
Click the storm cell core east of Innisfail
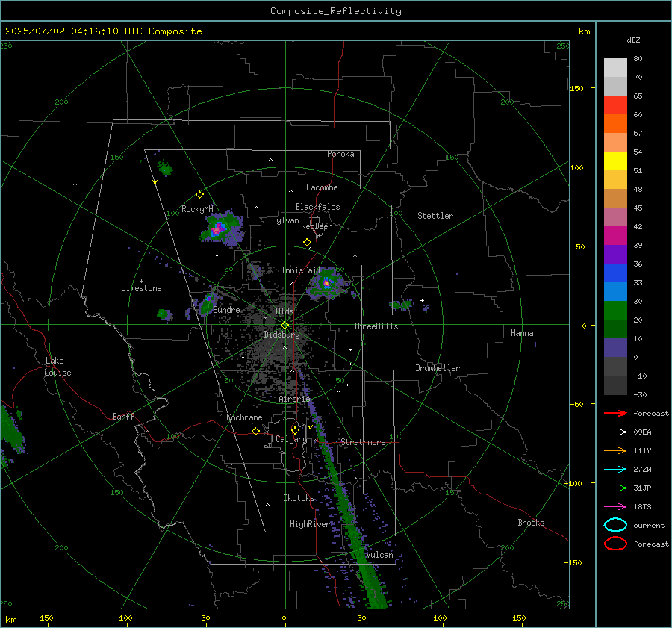pyautogui.click(x=326, y=282)
